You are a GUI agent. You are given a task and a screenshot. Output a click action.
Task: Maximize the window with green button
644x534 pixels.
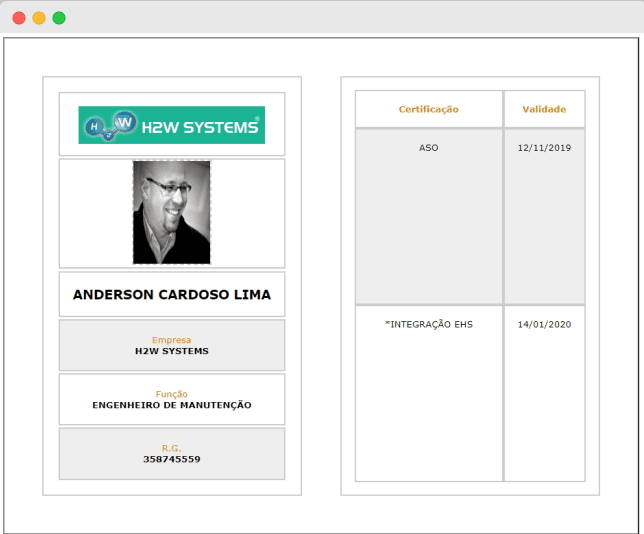click(59, 18)
